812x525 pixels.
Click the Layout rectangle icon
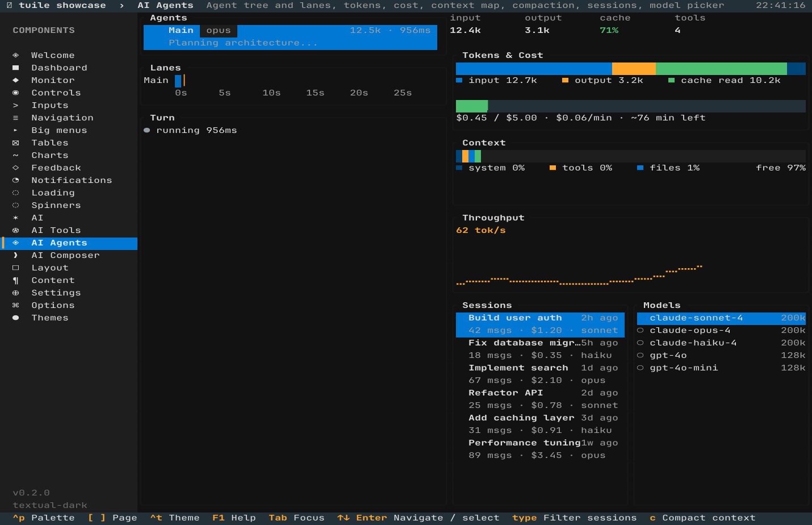16,268
